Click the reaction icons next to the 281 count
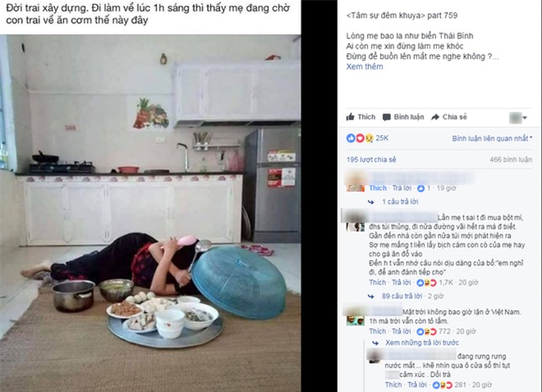 point(443,384)
